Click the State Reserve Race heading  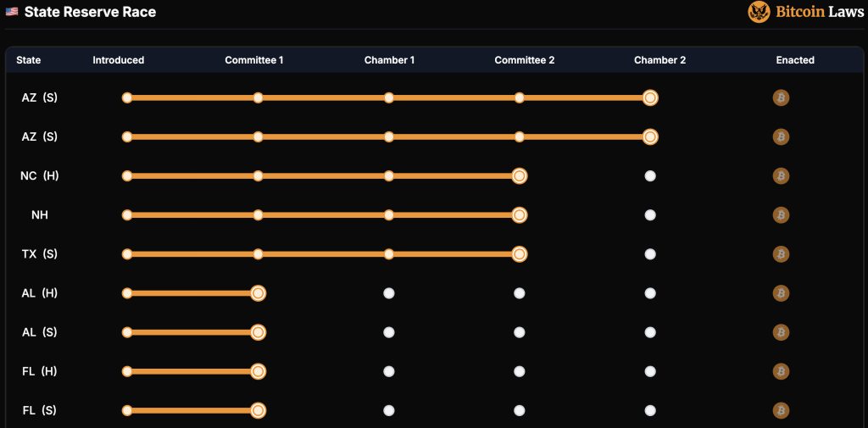click(x=90, y=12)
